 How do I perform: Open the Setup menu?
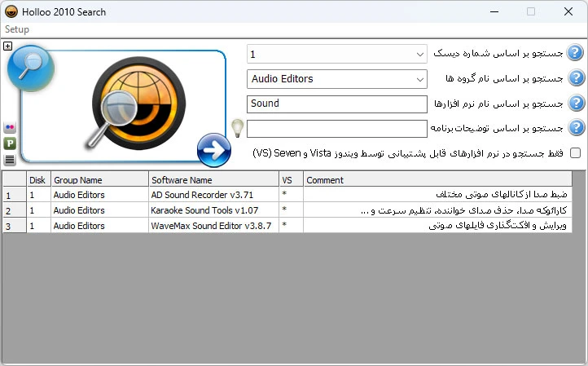[x=17, y=29]
